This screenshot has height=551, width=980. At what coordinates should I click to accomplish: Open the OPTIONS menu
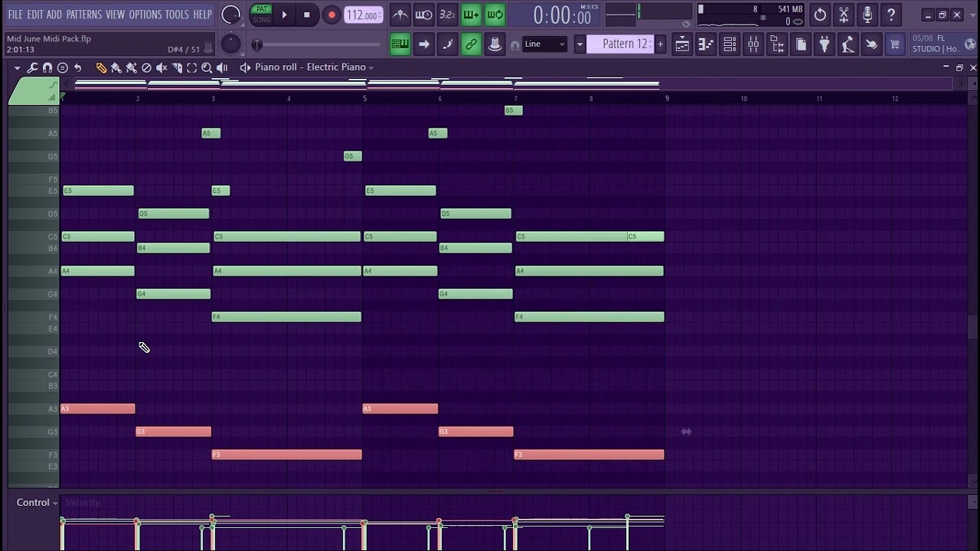[145, 15]
